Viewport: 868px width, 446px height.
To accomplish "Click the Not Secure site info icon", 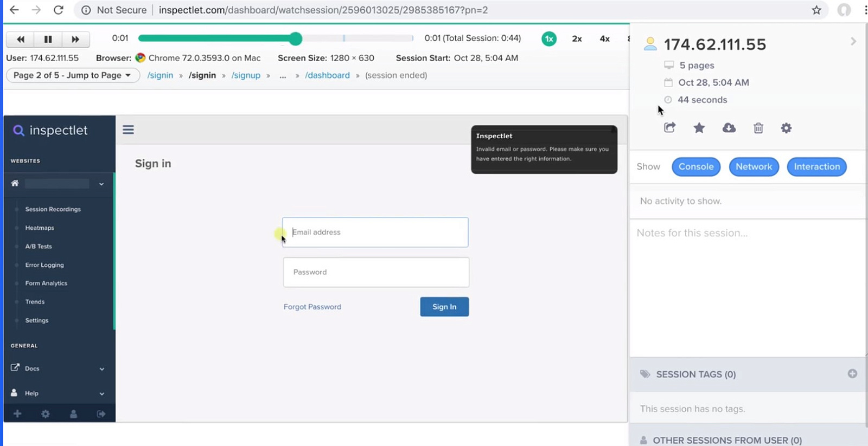I will (86, 10).
